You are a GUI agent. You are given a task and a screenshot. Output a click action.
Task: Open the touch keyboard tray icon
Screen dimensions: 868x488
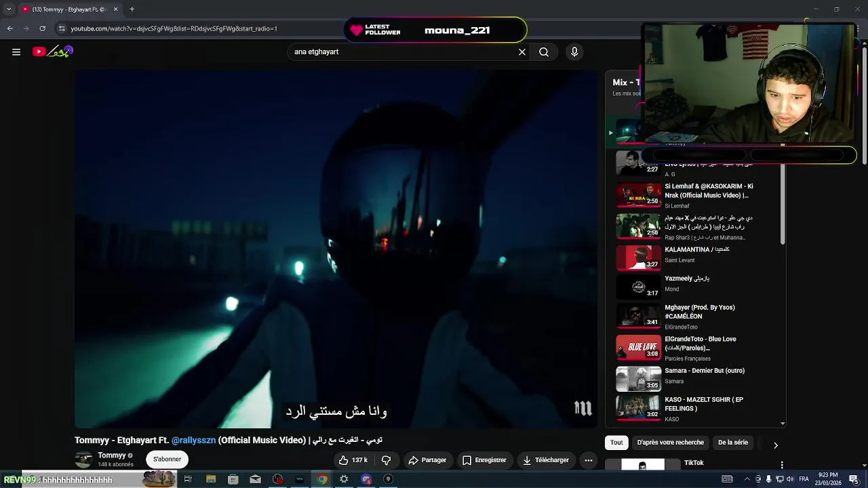coord(727,479)
